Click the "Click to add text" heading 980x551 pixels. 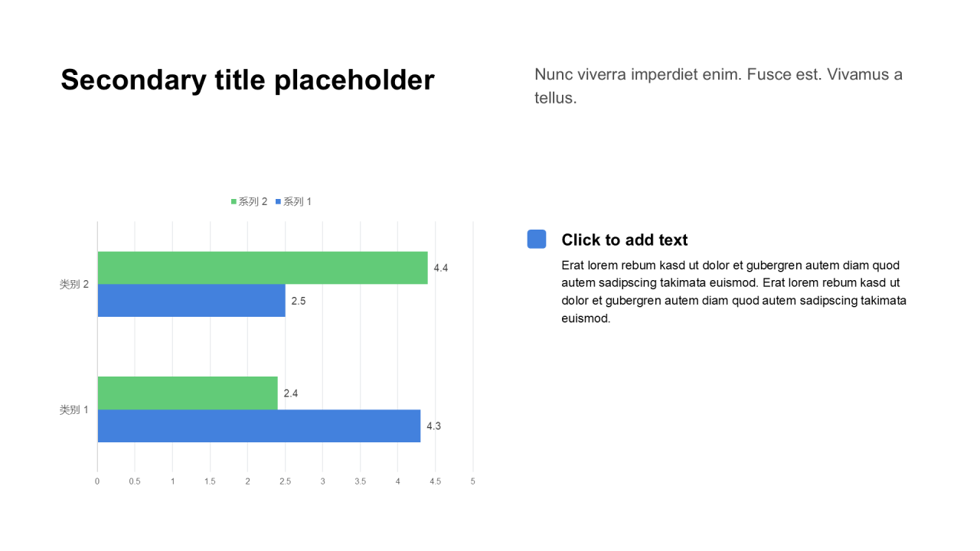coord(624,240)
